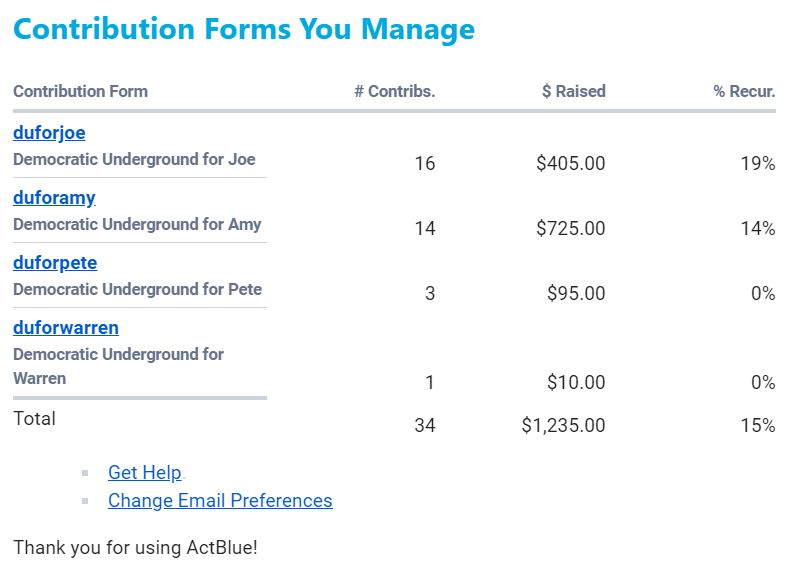
Task: Click the Thank you for using ActBlue text
Action: point(135,548)
